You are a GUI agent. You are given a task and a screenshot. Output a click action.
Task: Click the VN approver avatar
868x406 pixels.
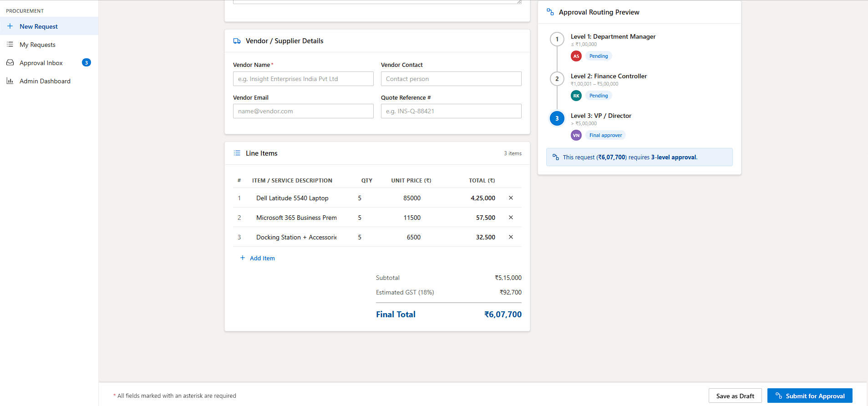tap(576, 135)
